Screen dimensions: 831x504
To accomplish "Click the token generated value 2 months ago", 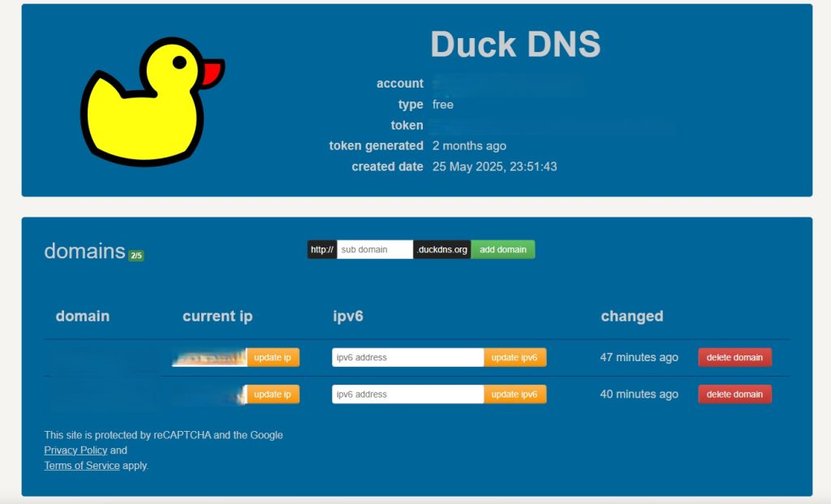I will point(469,146).
